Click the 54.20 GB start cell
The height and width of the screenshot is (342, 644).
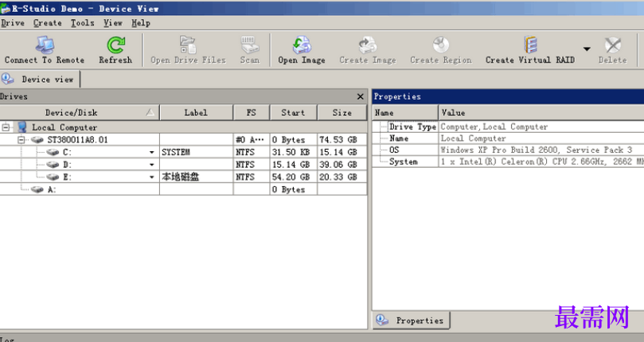pyautogui.click(x=293, y=177)
